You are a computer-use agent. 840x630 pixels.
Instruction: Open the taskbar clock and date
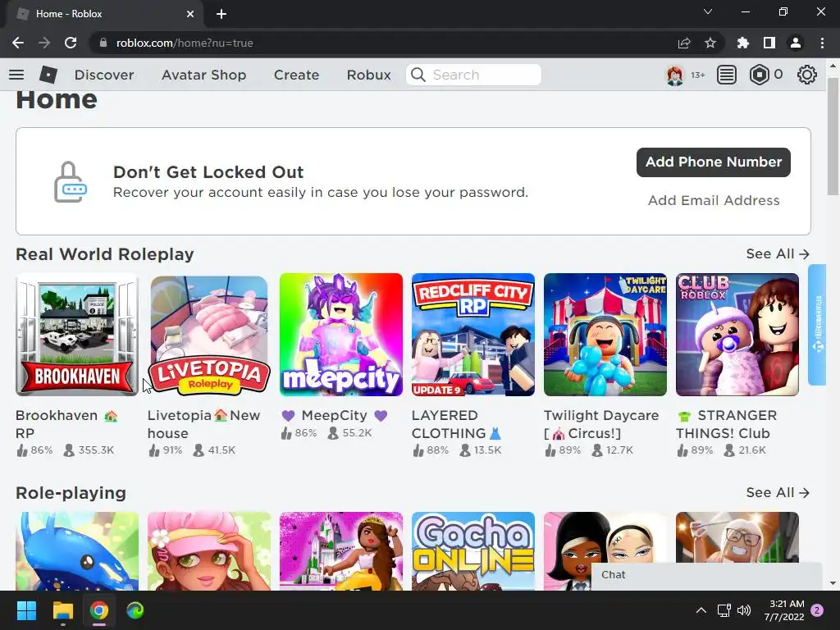click(783, 610)
